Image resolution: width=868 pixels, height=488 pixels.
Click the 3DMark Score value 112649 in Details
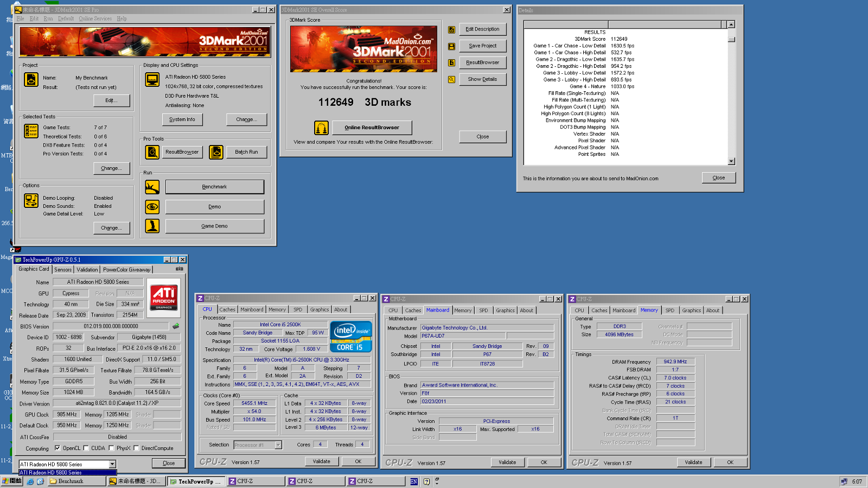619,39
